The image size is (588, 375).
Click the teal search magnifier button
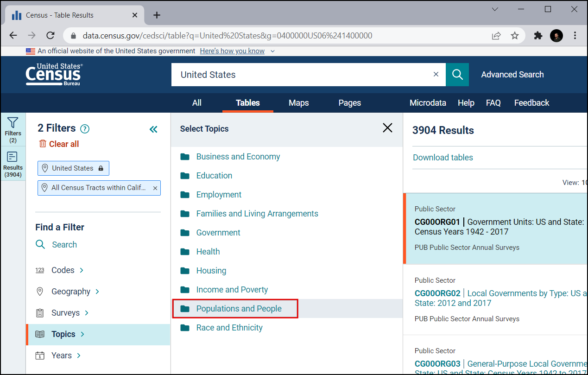[x=457, y=75]
